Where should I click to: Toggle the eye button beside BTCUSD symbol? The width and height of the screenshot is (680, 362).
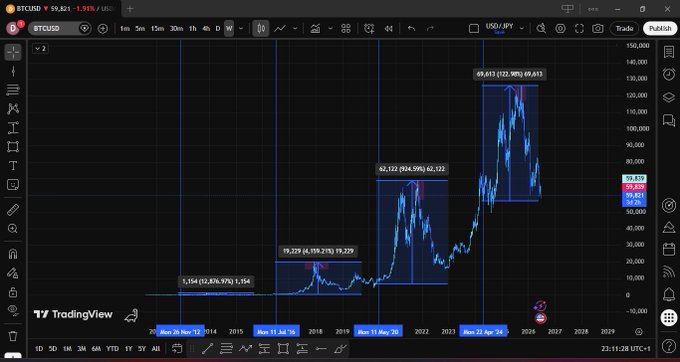(x=85, y=29)
